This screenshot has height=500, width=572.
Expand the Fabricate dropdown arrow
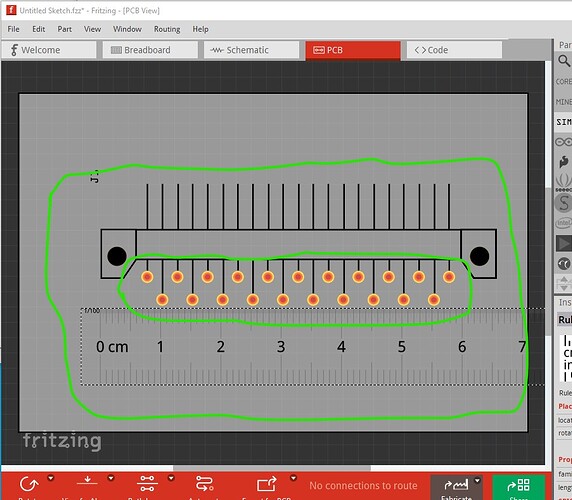[477, 481]
